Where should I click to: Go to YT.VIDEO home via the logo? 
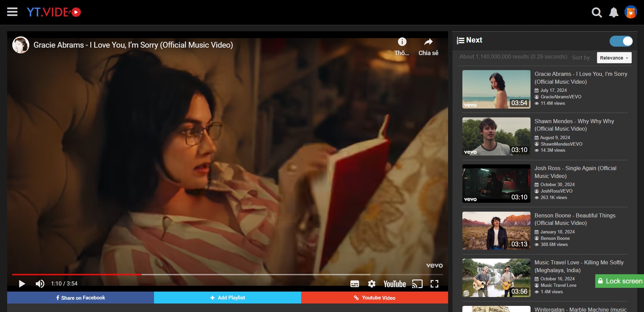(54, 12)
